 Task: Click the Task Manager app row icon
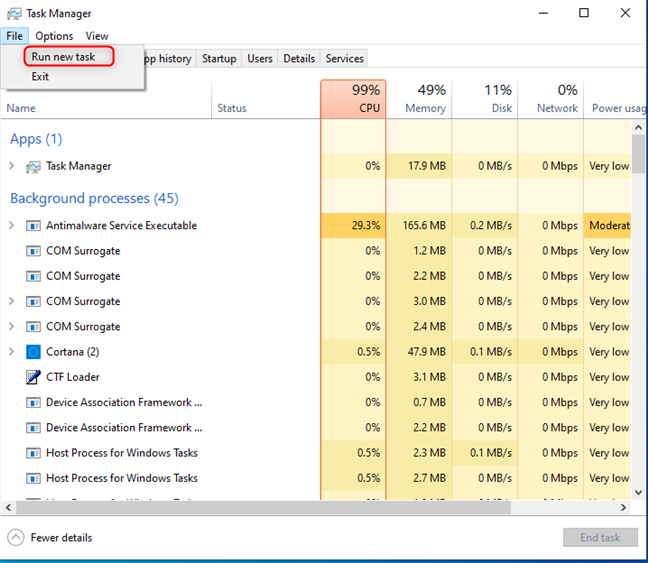tap(33, 167)
